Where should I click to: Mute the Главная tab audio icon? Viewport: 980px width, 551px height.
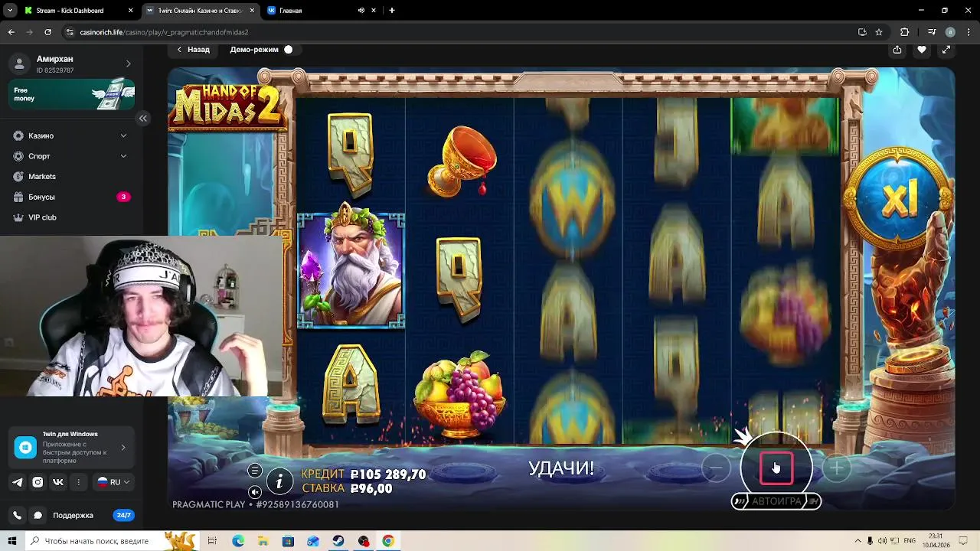[x=361, y=11]
